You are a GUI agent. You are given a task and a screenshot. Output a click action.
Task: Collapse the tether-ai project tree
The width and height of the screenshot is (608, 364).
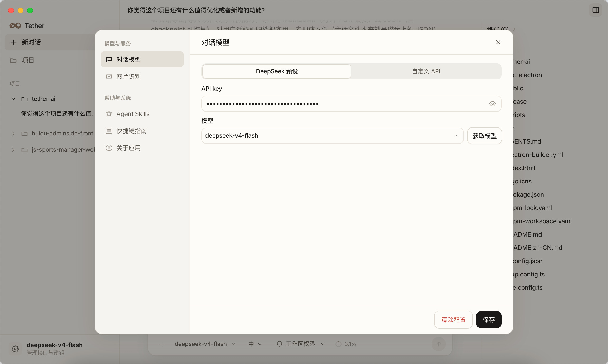13,99
